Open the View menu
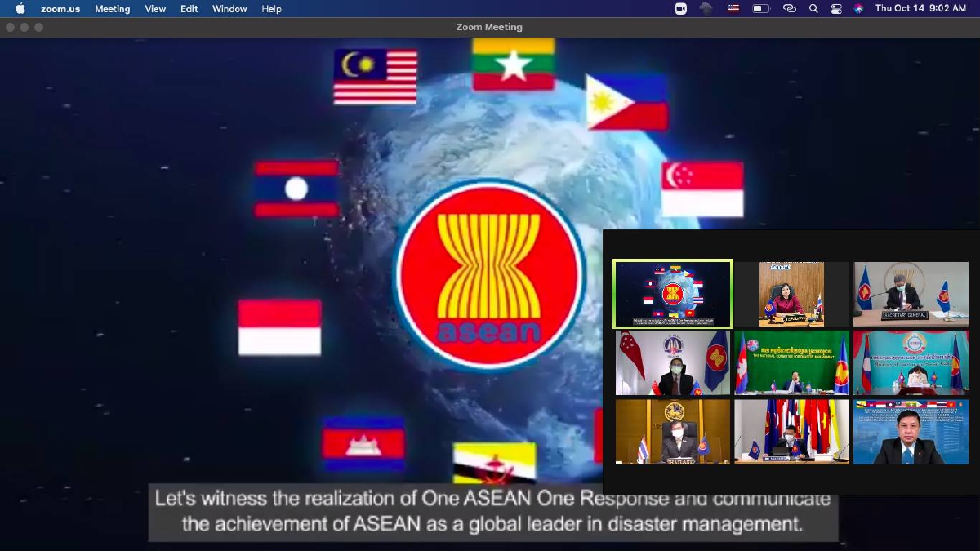Image resolution: width=980 pixels, height=551 pixels. click(154, 8)
